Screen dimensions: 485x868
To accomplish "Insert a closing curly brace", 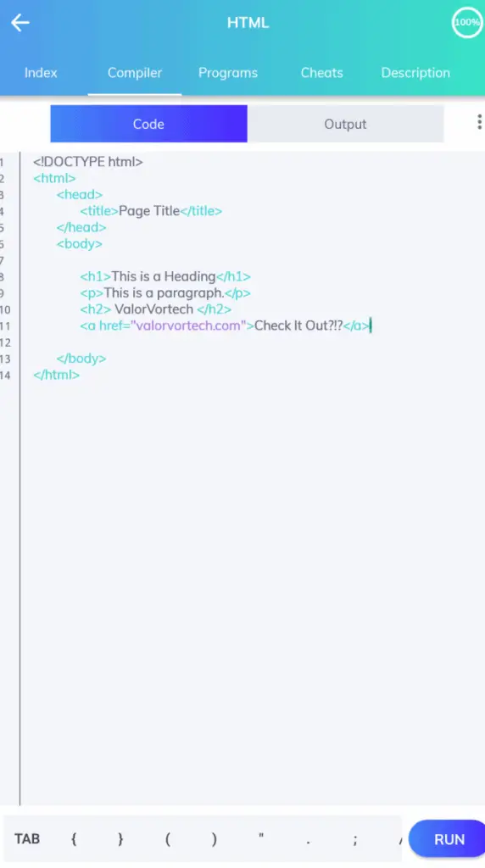I will [x=120, y=839].
